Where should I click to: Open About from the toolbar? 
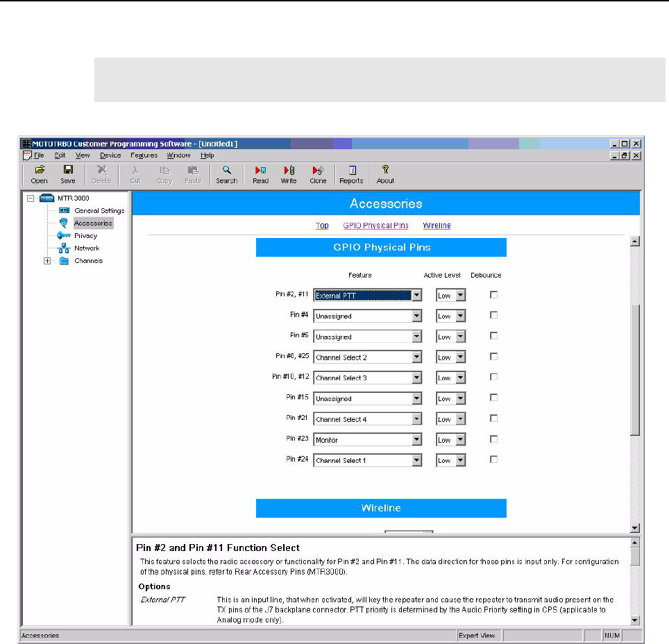385,175
